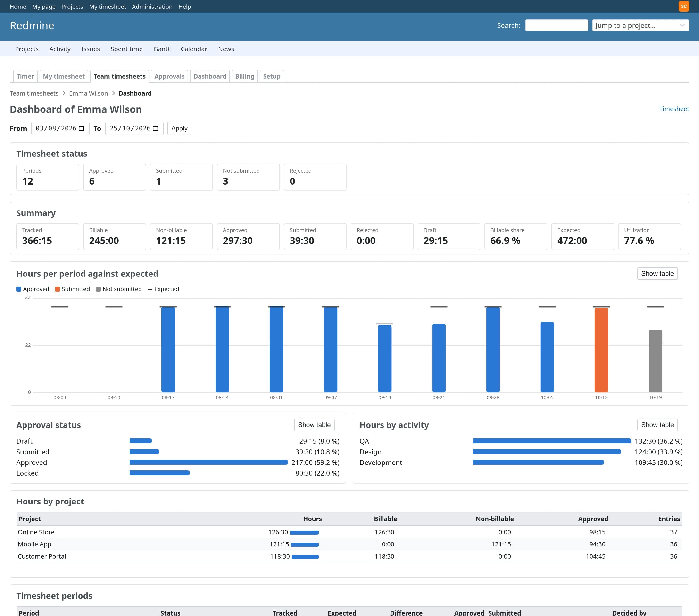Image resolution: width=699 pixels, height=616 pixels.
Task: Toggle the Not submitted legend item
Action: pyautogui.click(x=119, y=289)
